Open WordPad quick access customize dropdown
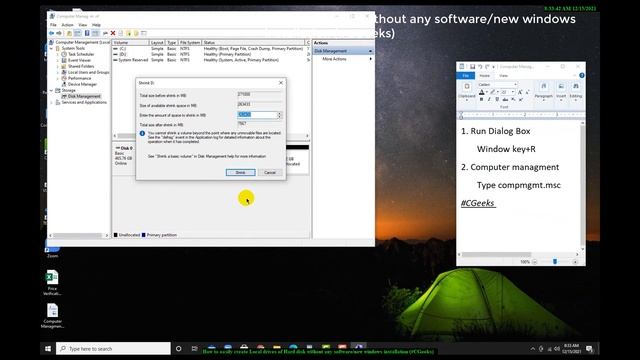Image resolution: width=640 pixels, height=360 pixels. 493,67
